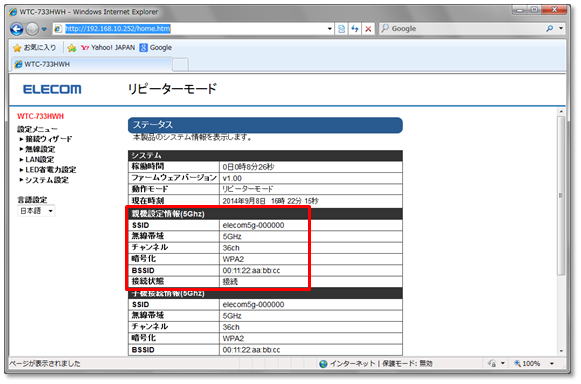Open search provider dropdown arrow
The height and width of the screenshot is (384, 581).
tap(561, 28)
